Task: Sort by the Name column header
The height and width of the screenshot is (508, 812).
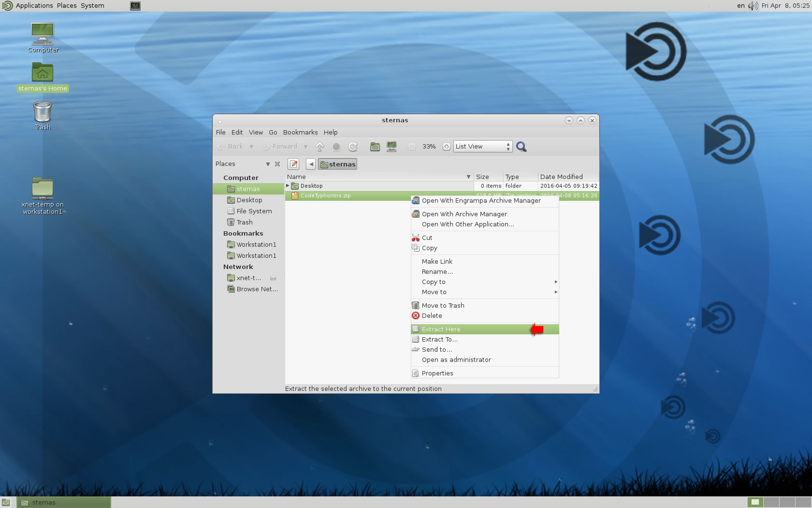Action: pos(379,177)
